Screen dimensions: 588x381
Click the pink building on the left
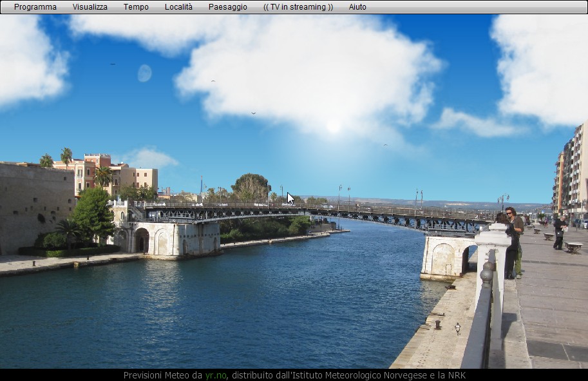point(87,171)
